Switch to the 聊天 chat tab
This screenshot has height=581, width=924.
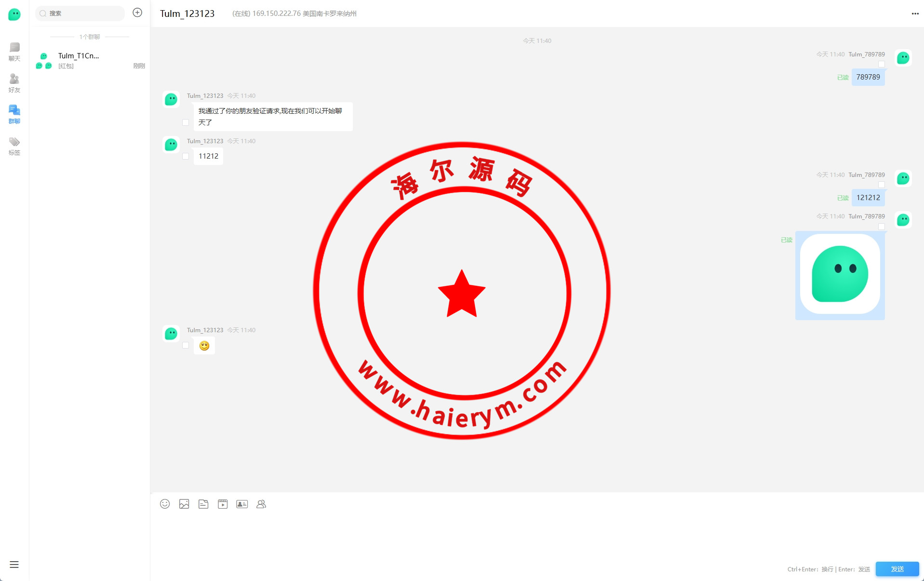point(14,52)
